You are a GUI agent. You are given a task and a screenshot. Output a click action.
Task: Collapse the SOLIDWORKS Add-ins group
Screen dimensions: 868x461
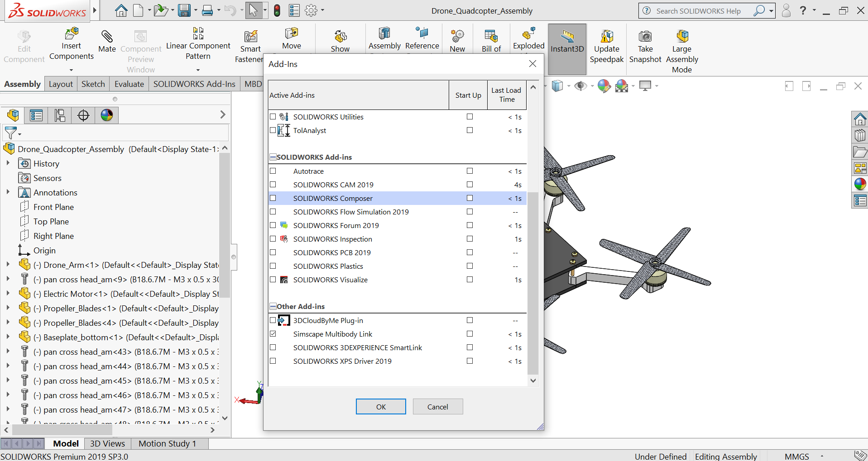tap(273, 157)
